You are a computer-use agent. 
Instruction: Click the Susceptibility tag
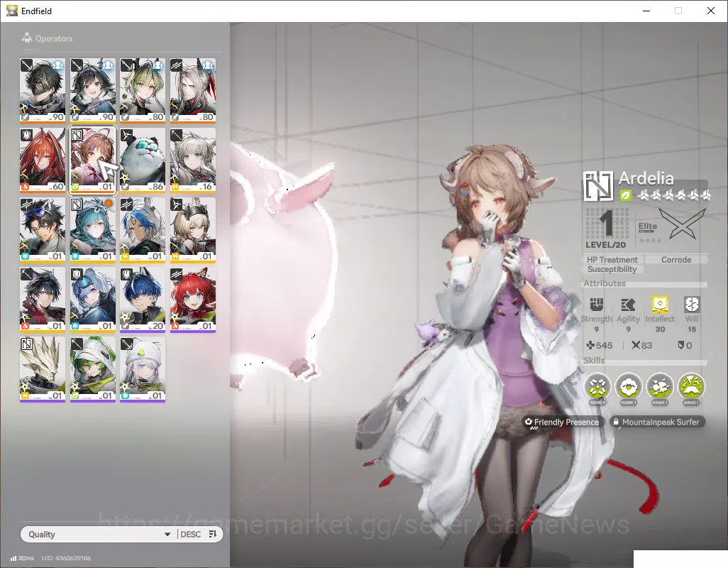[612, 269]
